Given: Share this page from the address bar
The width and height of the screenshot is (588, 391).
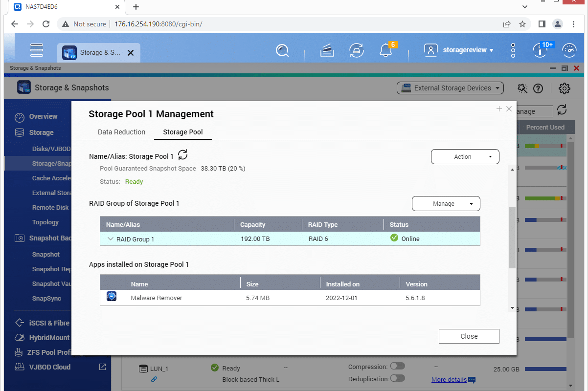Looking at the screenshot, I should point(507,24).
